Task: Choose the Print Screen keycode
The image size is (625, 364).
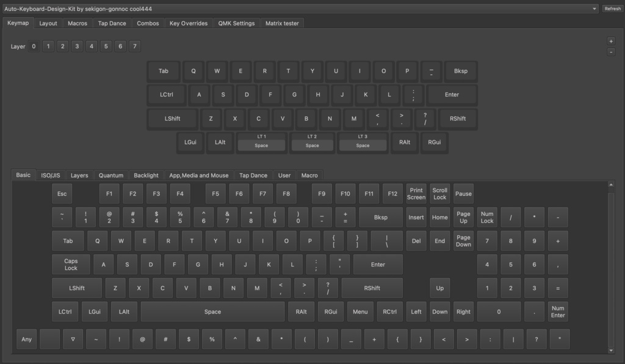Action: (x=416, y=193)
